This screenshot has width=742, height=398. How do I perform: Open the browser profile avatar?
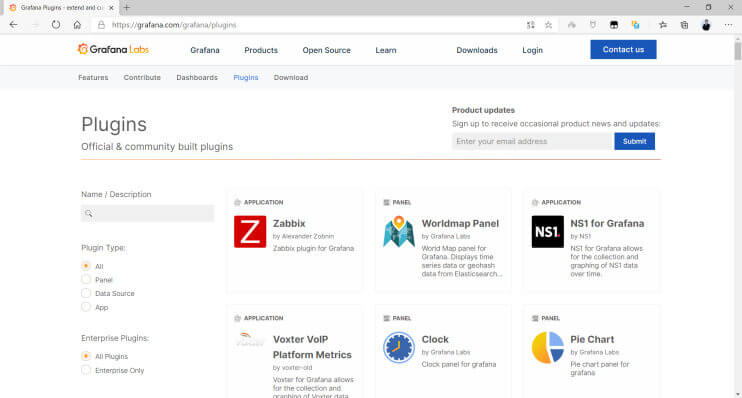(706, 25)
